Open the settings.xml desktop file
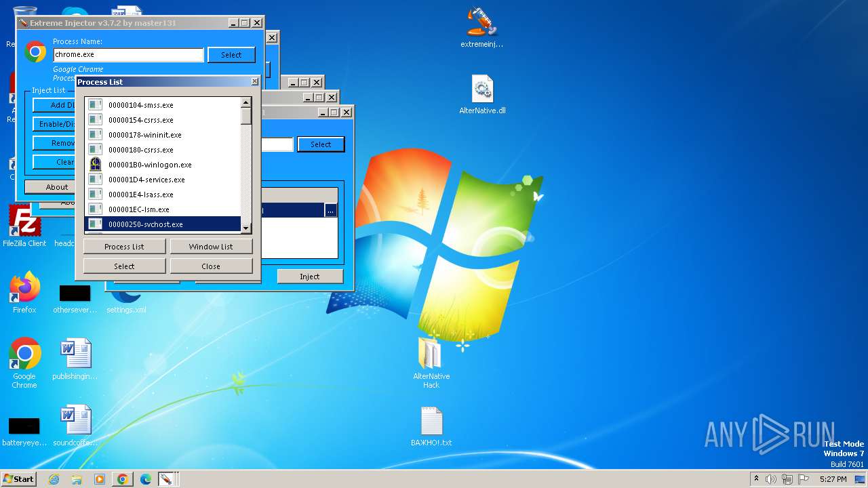This screenshot has width=868, height=488. click(x=126, y=301)
